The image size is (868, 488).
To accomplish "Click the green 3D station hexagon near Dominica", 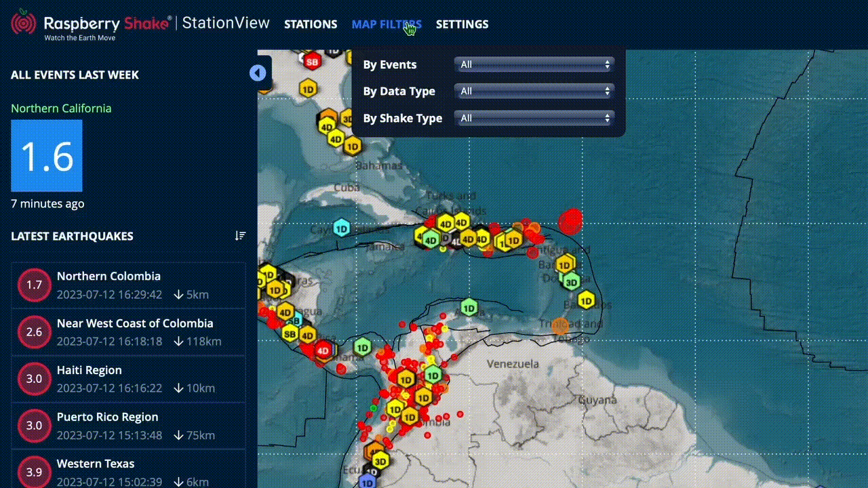I will (572, 281).
